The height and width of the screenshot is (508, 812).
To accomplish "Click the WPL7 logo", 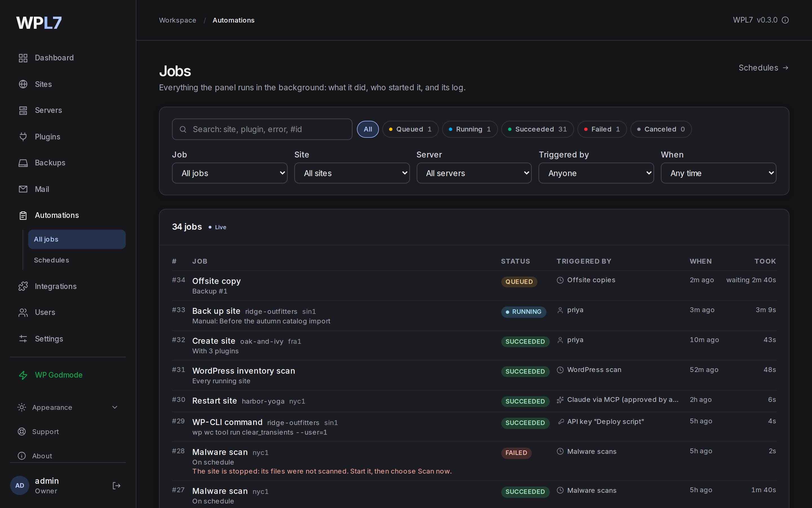I will coord(39,23).
